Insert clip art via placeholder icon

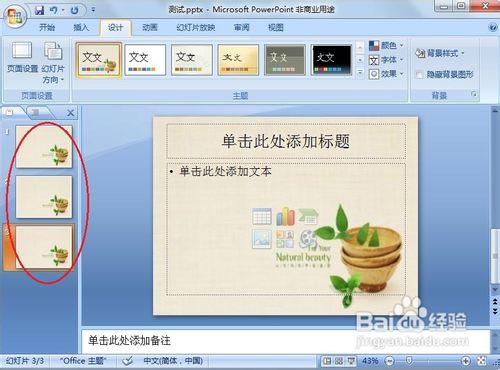tap(285, 239)
